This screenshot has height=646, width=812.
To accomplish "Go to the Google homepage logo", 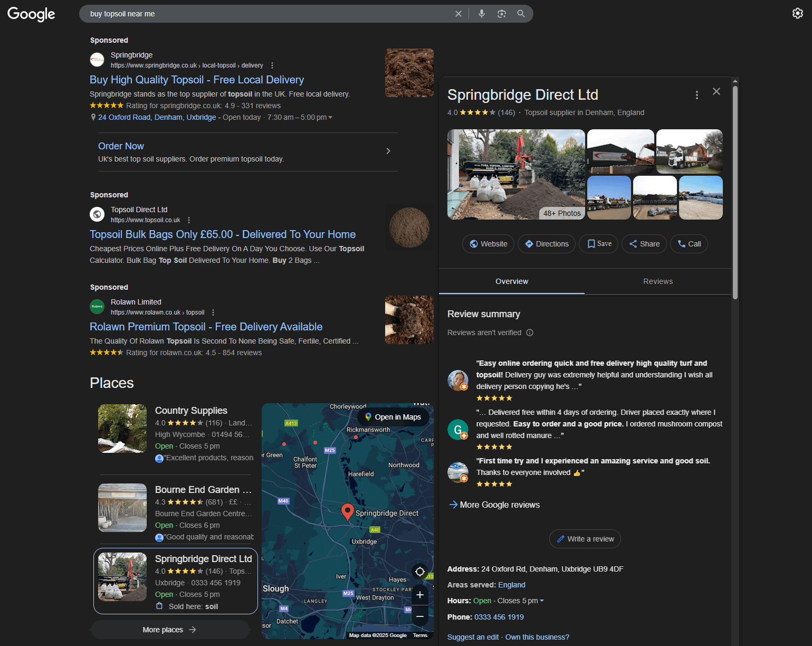I will [x=31, y=14].
